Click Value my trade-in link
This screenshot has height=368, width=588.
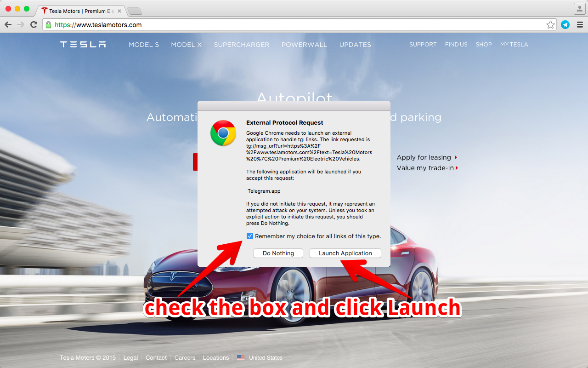coord(427,168)
